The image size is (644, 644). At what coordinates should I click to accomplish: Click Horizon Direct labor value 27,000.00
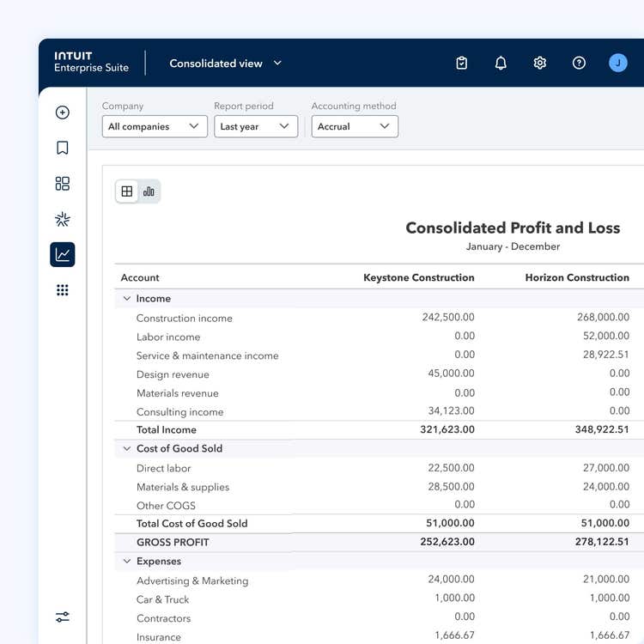tap(606, 468)
